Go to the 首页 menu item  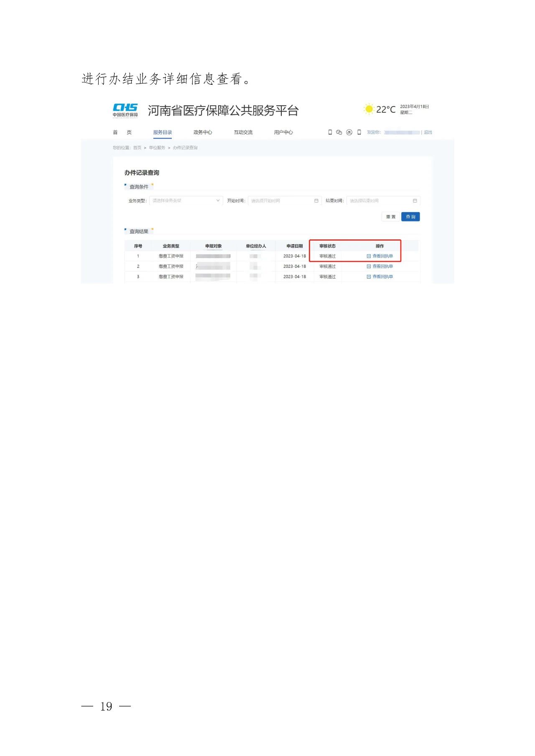coord(122,132)
